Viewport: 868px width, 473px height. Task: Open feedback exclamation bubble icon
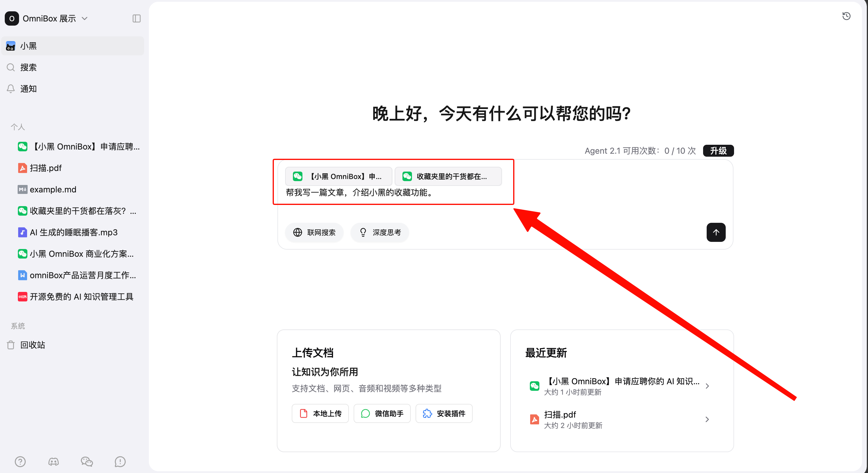click(120, 462)
